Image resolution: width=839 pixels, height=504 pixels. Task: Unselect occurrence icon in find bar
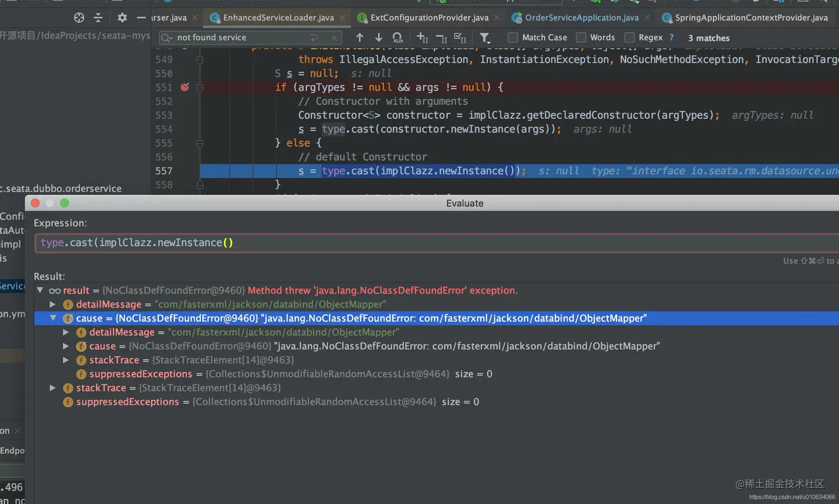(x=441, y=38)
